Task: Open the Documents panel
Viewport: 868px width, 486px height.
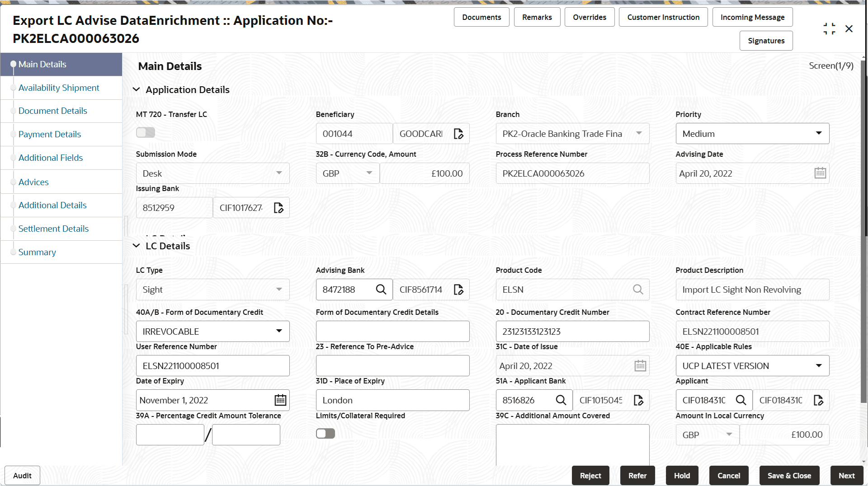Action: (481, 17)
